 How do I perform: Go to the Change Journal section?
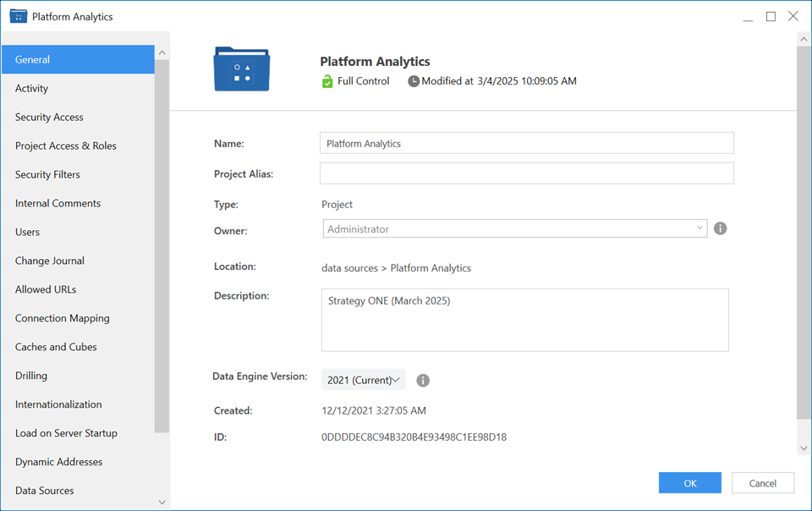pyautogui.click(x=50, y=261)
